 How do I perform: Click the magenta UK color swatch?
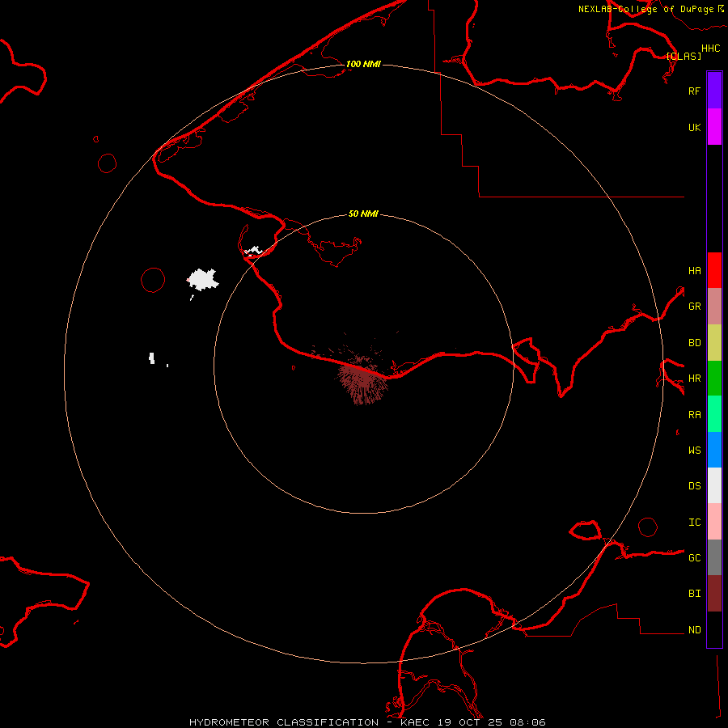[714, 127]
